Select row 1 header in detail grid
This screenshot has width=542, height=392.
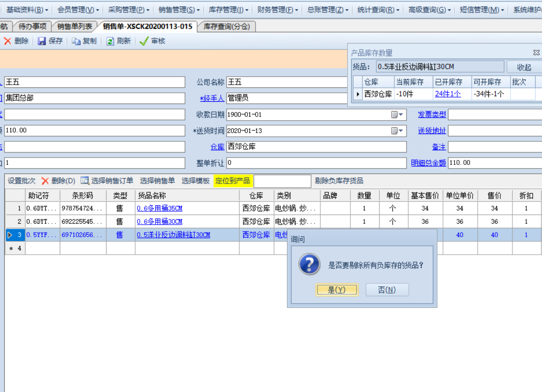point(15,208)
